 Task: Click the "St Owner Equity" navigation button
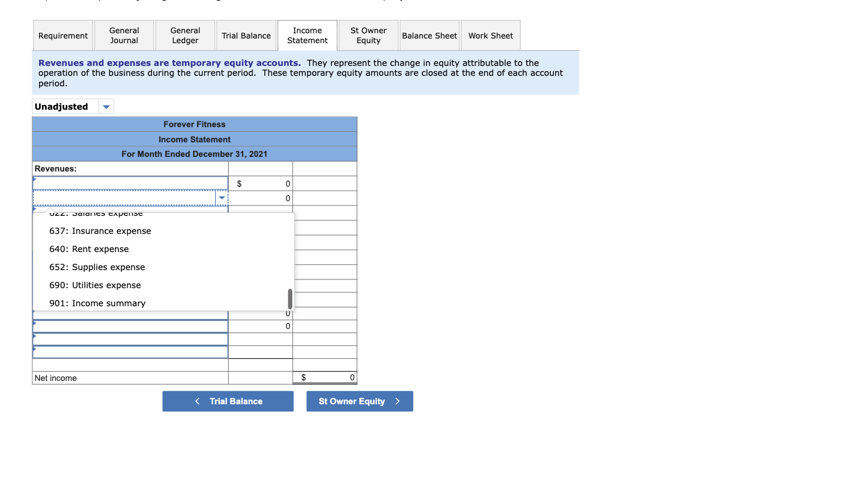[359, 401]
